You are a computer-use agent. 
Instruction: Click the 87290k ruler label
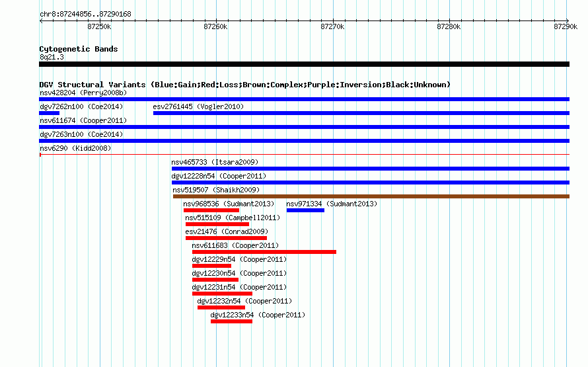point(566,26)
